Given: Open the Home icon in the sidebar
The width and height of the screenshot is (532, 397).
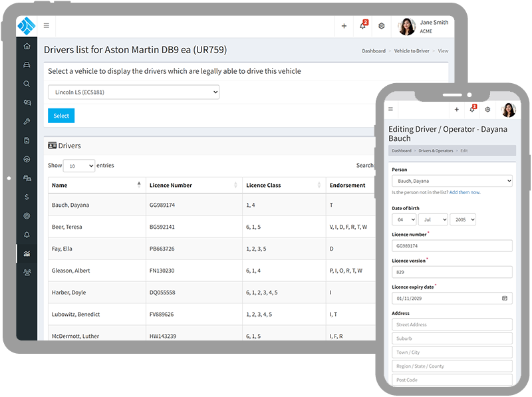Looking at the screenshot, I should tap(27, 46).
